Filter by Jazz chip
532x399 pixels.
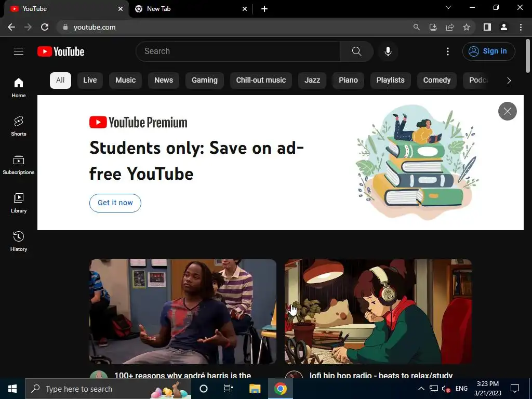[x=312, y=81]
